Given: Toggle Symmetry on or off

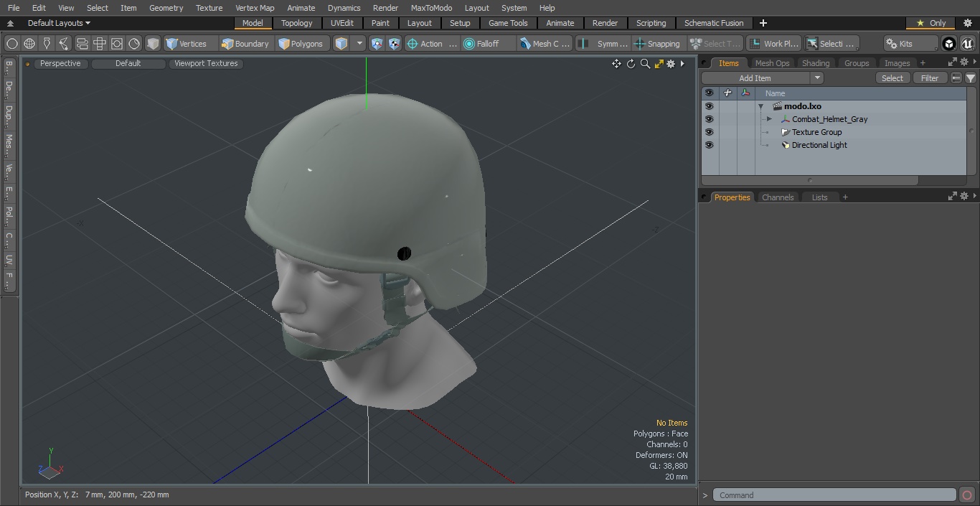Looking at the screenshot, I should tap(603, 44).
